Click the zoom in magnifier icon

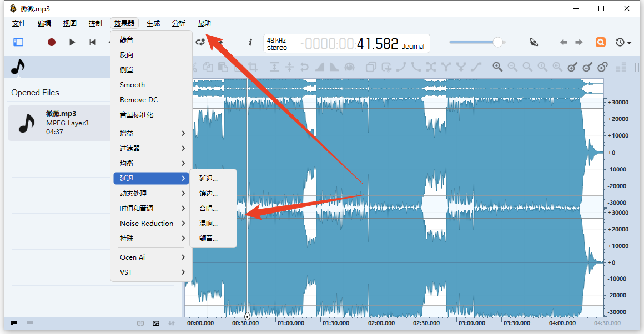click(497, 67)
